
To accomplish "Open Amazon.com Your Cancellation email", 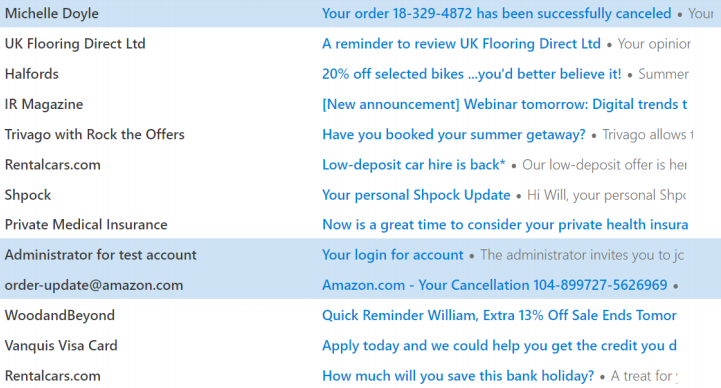I will [494, 285].
